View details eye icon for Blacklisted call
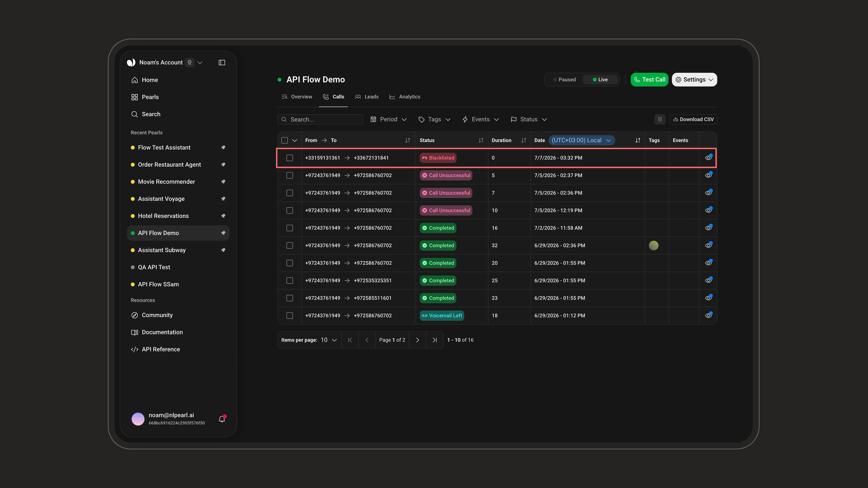Screen dimensions: 868x488 [x=708, y=158]
